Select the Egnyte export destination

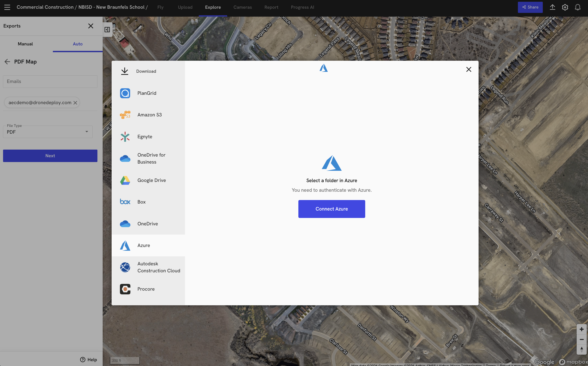pos(145,136)
